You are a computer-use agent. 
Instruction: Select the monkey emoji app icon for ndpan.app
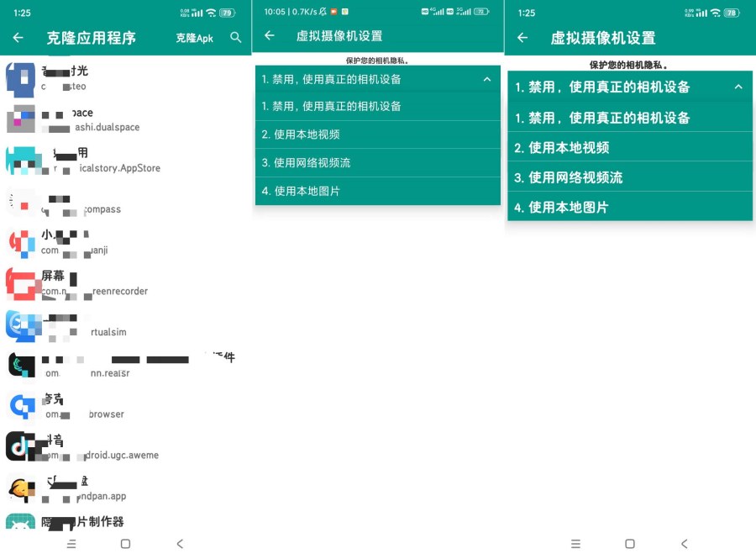point(21,486)
